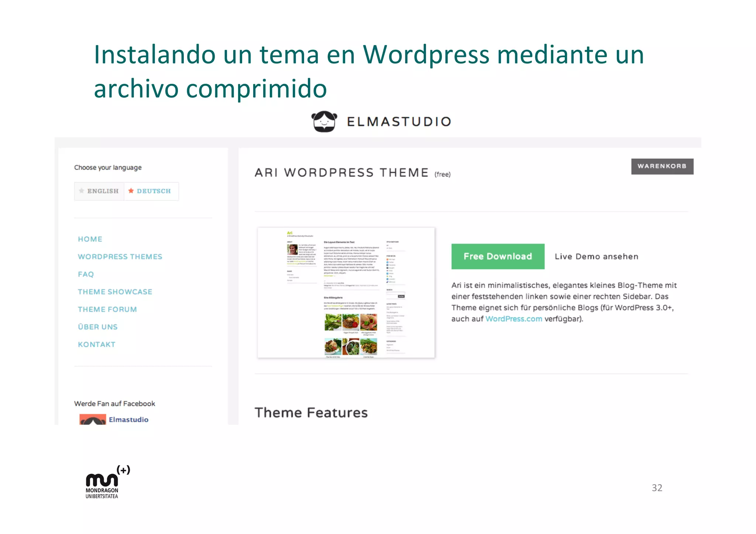Click the 'Choose your language' label
The image size is (756, 534).
[x=108, y=168]
